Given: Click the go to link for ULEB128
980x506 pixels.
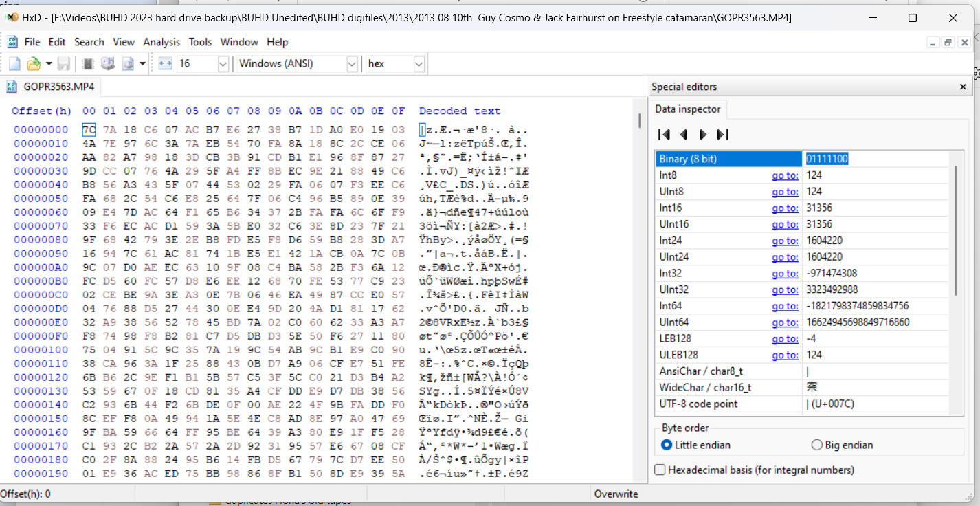Looking at the screenshot, I should (785, 355).
